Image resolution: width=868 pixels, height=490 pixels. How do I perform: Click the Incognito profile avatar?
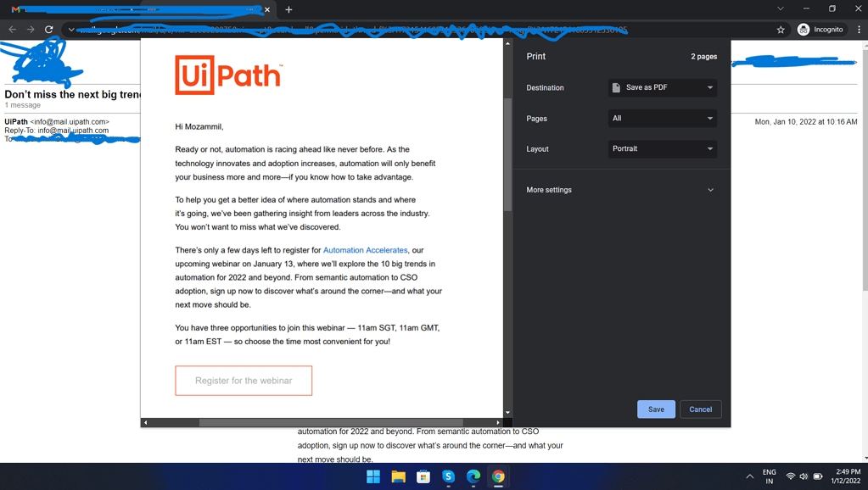[803, 28]
